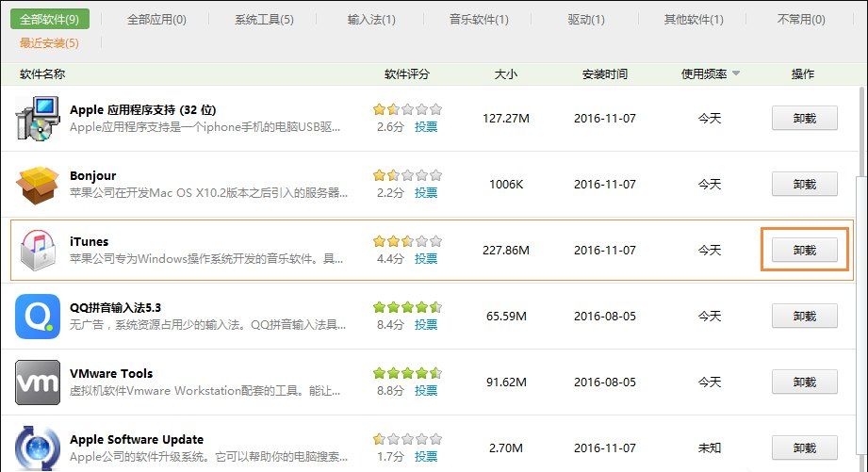Viewport: 868px width, 472px height.
Task: Click 投票 link for QQ拼音输入法
Action: [426, 324]
